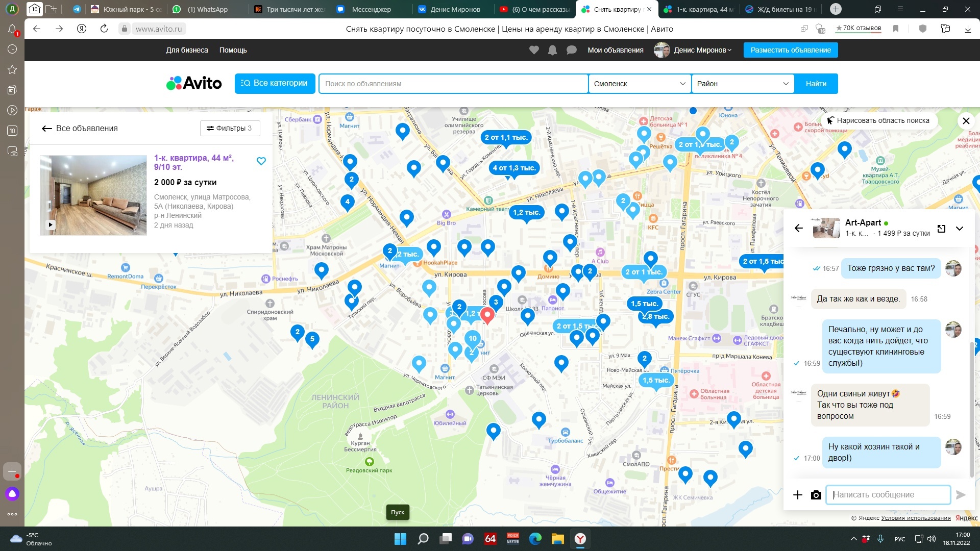Screen dimensions: 980x551
Task: Open Мои объявления link
Action: click(x=615, y=50)
